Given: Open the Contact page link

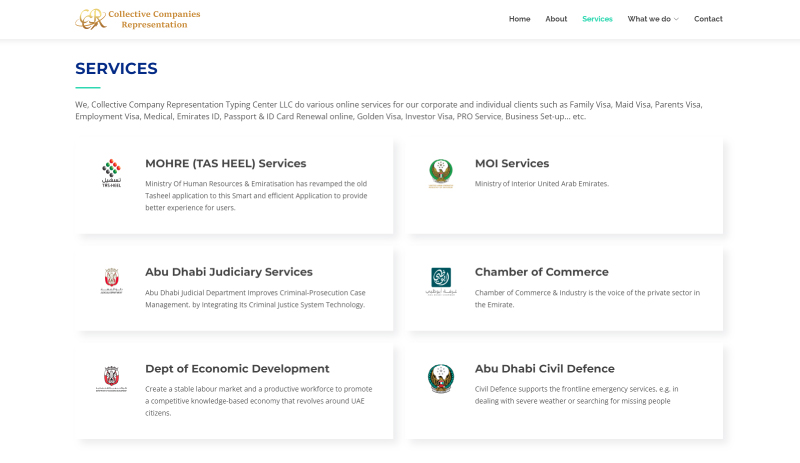Looking at the screenshot, I should coord(708,19).
